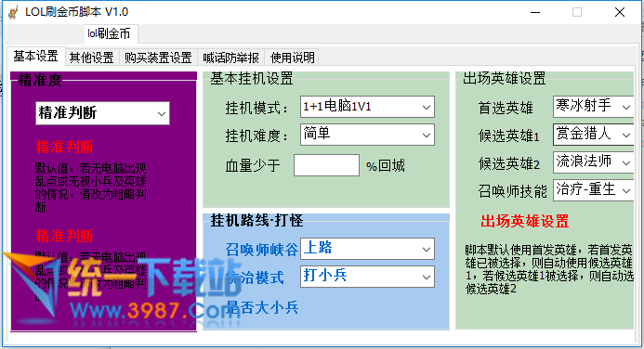
Task: Open the 召唤师峡谷 lane dropdown showing 上路
Action: [x=367, y=249]
